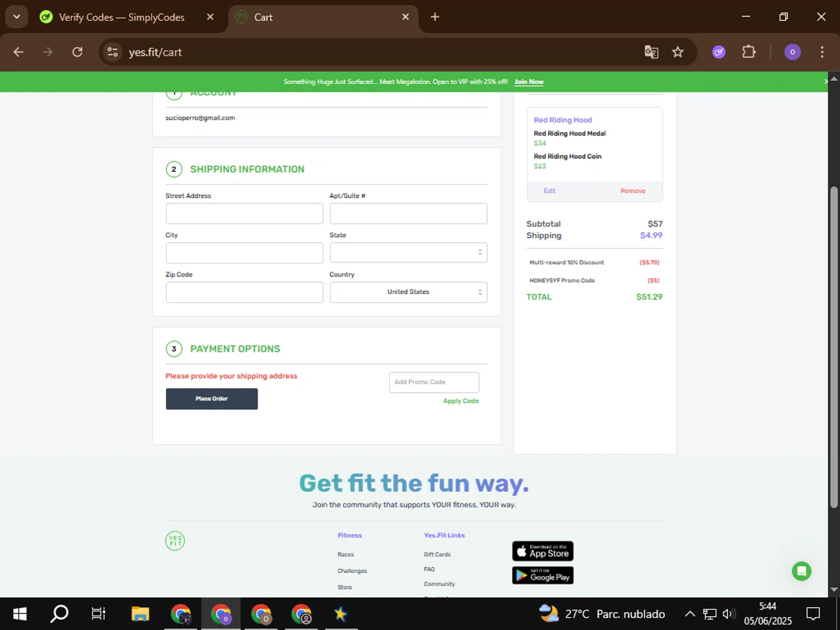Image resolution: width=840 pixels, height=630 pixels.
Task: Open FAQ footer link
Action: pos(429,569)
